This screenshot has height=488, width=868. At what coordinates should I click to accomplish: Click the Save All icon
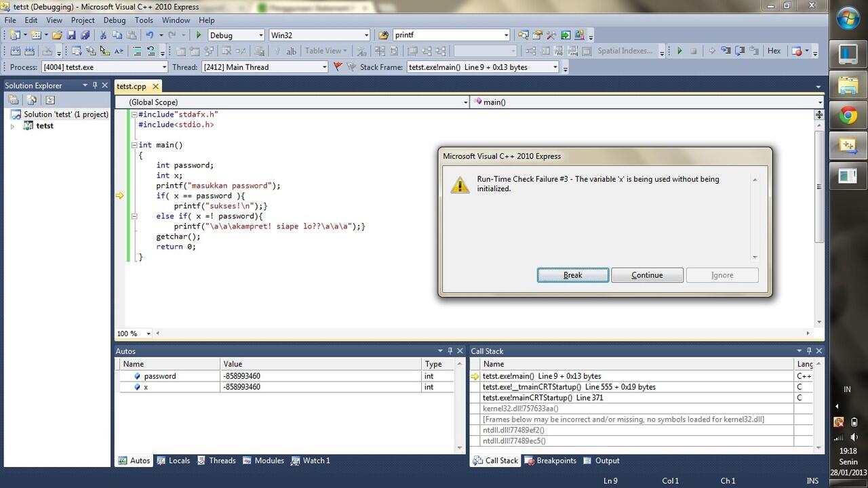pos(85,35)
